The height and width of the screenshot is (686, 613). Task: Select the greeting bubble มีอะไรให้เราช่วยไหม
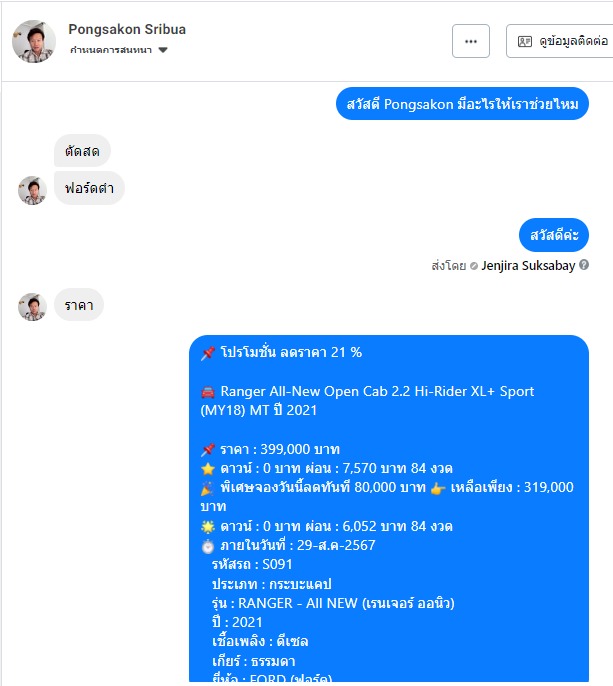pos(462,104)
